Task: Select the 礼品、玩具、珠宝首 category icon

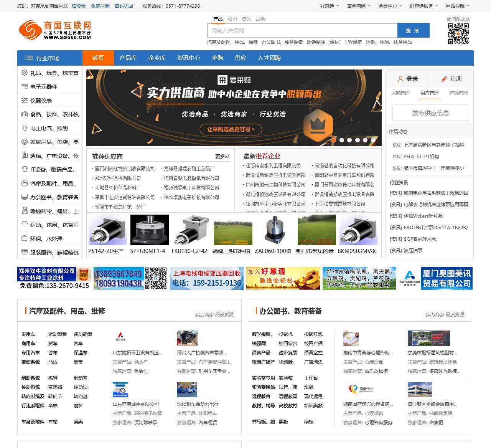Action: pos(24,73)
